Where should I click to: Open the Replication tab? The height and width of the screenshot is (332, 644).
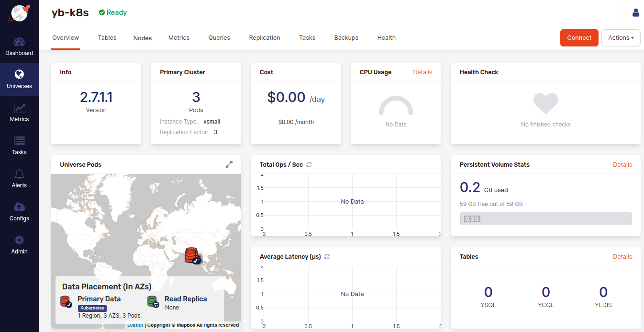[265, 38]
